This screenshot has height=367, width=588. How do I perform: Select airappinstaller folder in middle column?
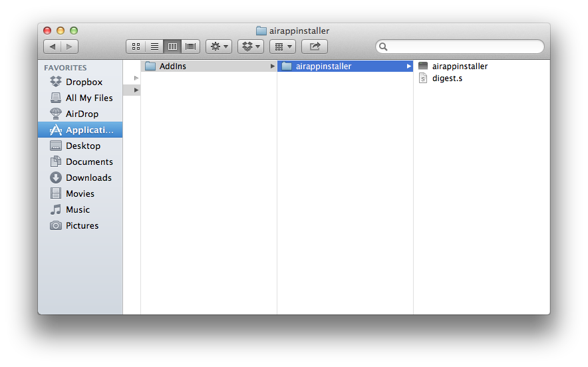(x=345, y=66)
